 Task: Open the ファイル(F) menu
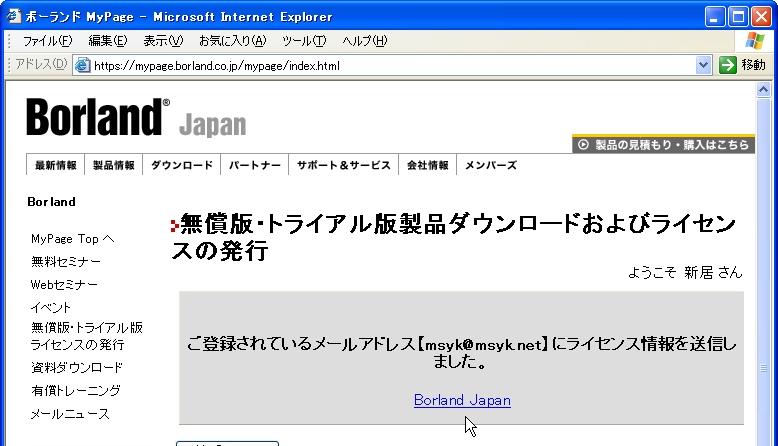pyautogui.click(x=46, y=40)
